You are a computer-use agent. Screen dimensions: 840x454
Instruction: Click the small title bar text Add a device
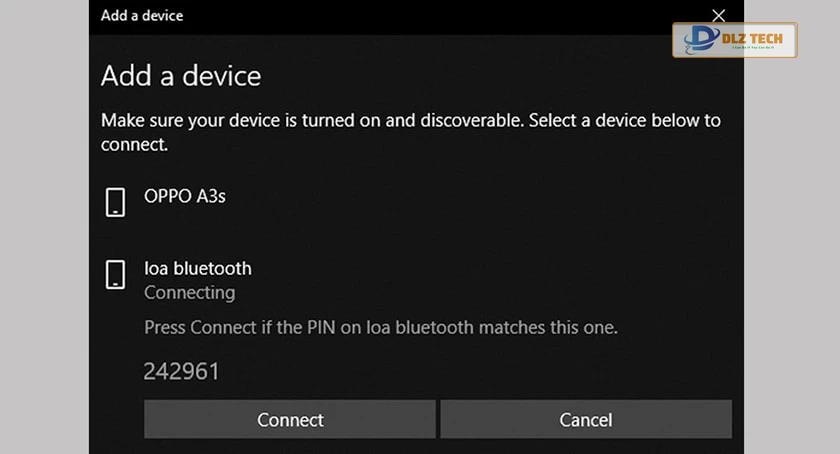[x=142, y=15]
